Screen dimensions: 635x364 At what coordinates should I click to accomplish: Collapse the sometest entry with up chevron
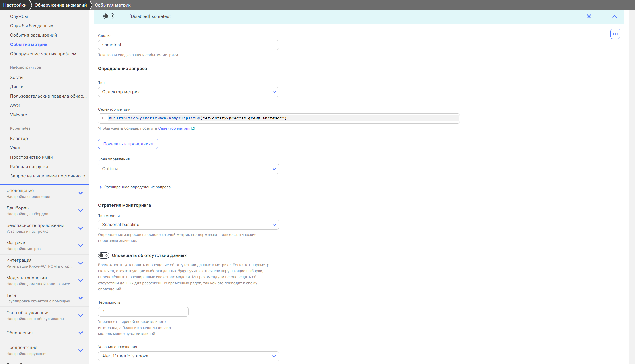(x=614, y=16)
